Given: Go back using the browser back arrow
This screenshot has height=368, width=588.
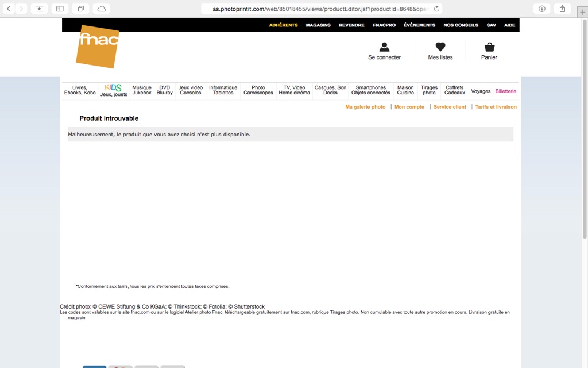Looking at the screenshot, I should 9,9.
